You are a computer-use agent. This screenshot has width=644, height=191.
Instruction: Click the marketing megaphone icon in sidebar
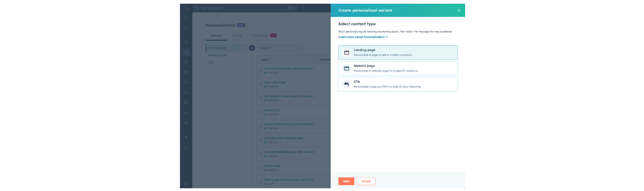point(186,52)
